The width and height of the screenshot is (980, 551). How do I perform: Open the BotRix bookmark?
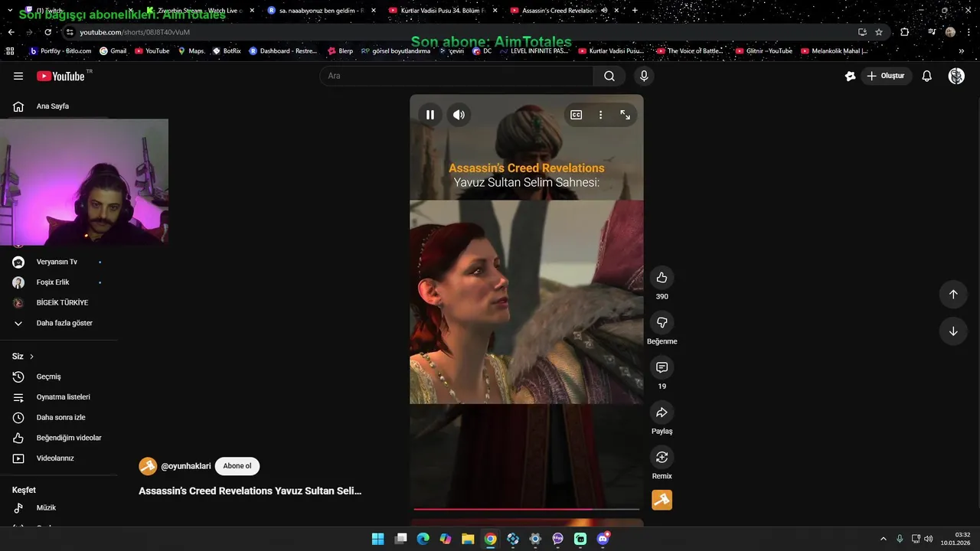227,51
